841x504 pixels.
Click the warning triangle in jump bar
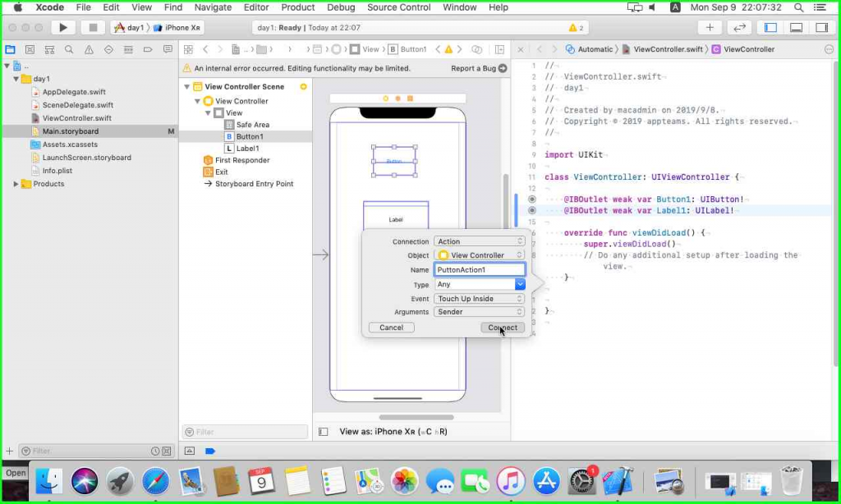tap(448, 49)
